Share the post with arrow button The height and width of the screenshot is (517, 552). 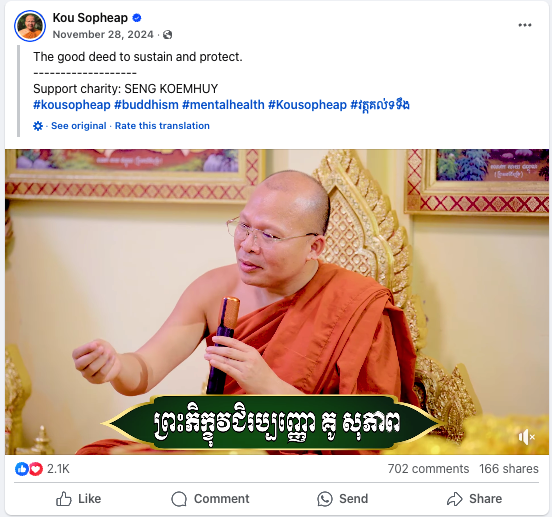[474, 499]
